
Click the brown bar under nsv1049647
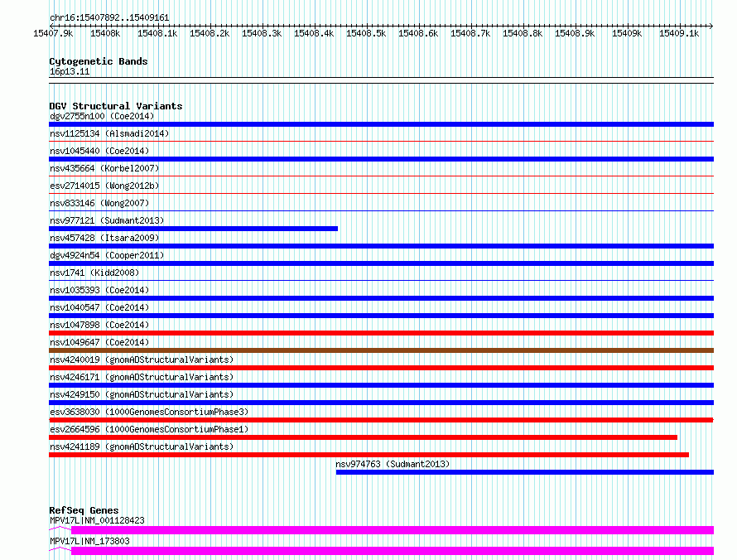[381, 350]
